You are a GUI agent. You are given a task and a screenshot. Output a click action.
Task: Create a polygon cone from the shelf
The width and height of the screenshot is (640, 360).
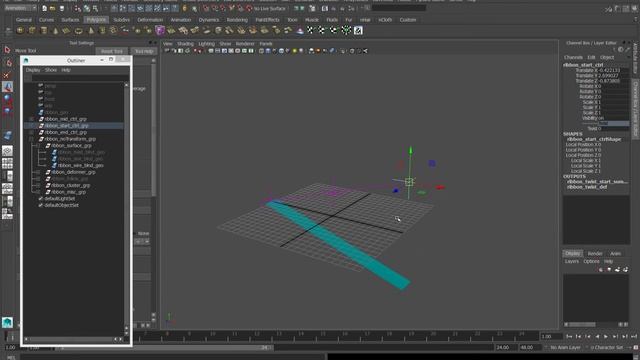pyautogui.click(x=56, y=31)
